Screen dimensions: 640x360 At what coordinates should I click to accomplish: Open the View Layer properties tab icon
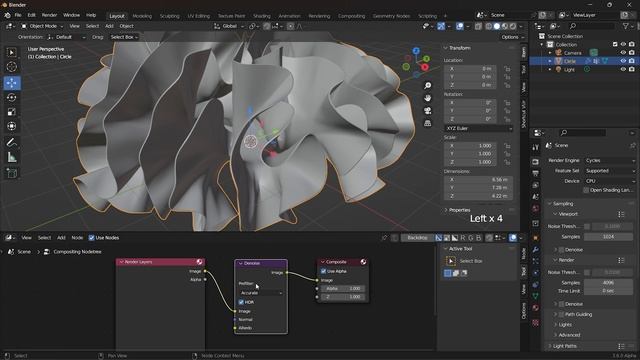tap(536, 185)
